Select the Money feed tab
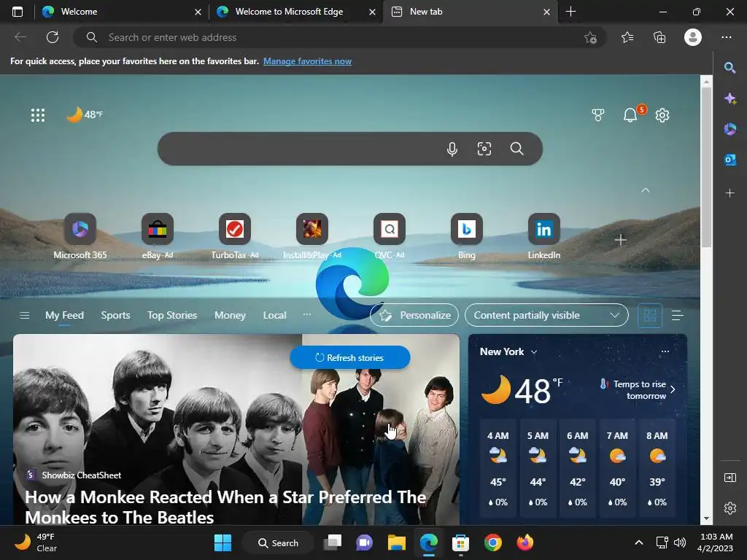The width and height of the screenshot is (747, 560). click(230, 315)
